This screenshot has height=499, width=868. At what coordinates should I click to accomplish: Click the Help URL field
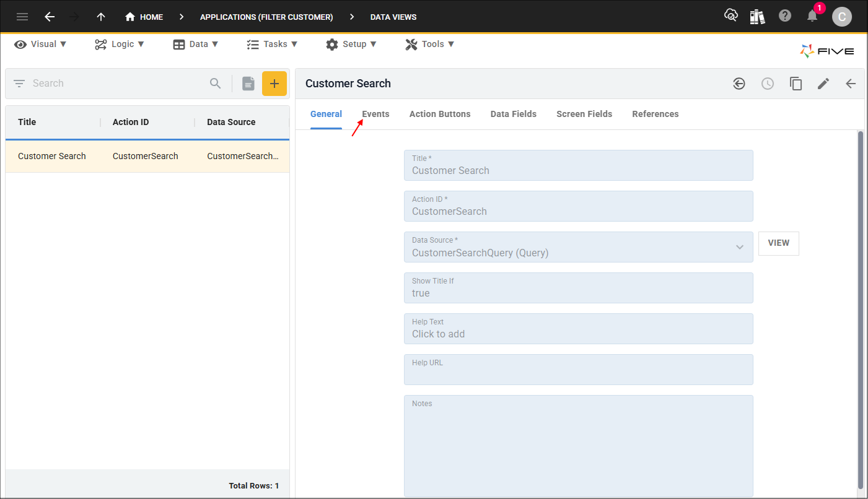pos(579,370)
